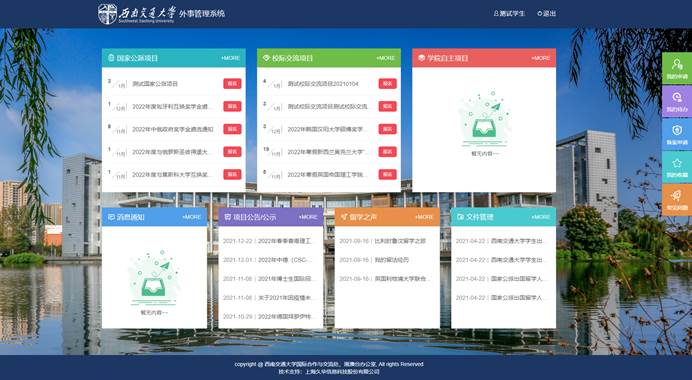Expand +MORE in the green 校际交流项目 panel
The height and width of the screenshot is (380, 692).
point(386,58)
